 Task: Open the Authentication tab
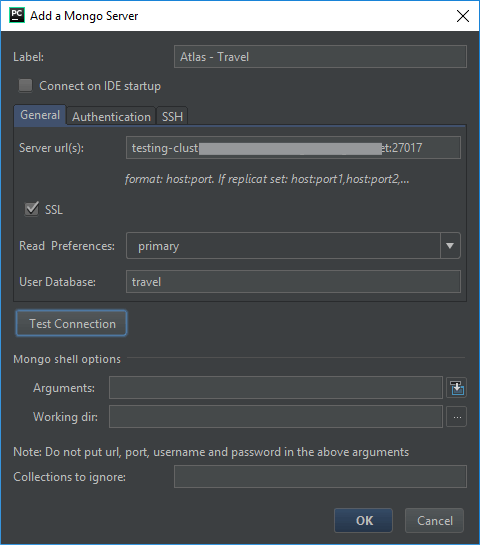click(111, 116)
